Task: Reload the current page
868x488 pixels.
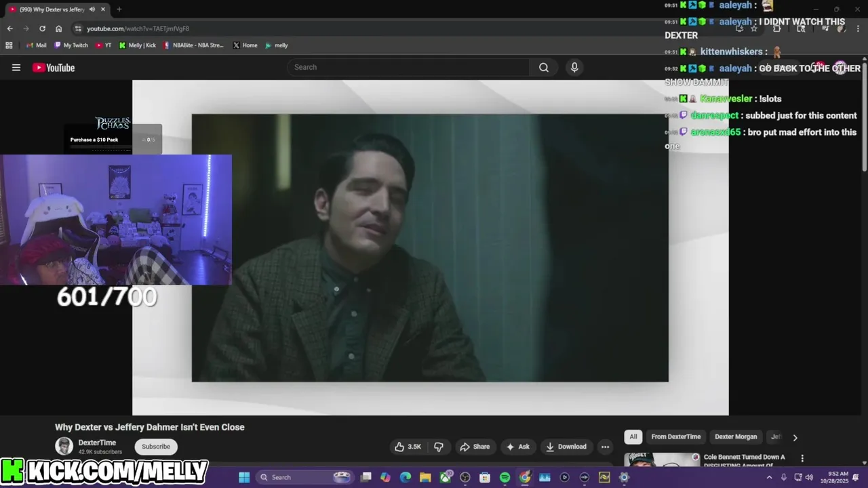Action: click(42, 28)
